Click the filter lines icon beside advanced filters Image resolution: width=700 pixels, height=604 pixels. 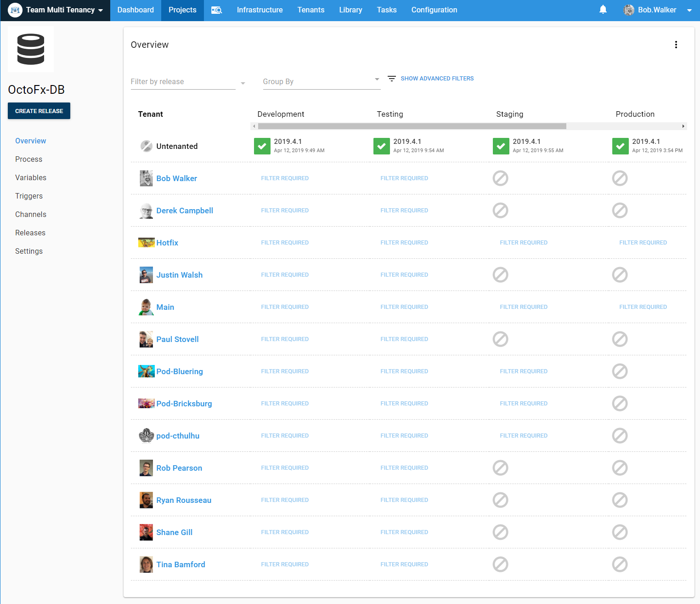click(391, 79)
